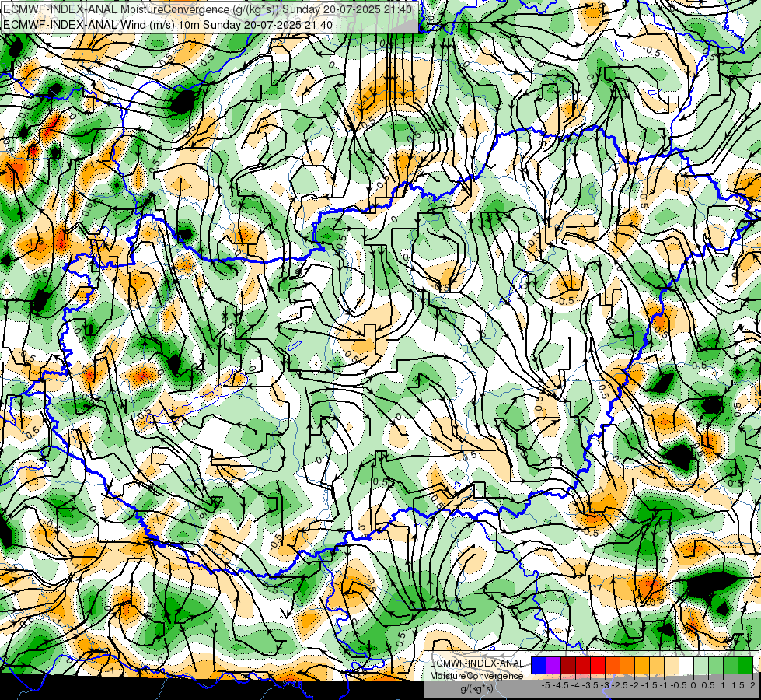Click the amber swatch between -2 and -1.5
This screenshot has height=700, width=761.
[x=642, y=666]
